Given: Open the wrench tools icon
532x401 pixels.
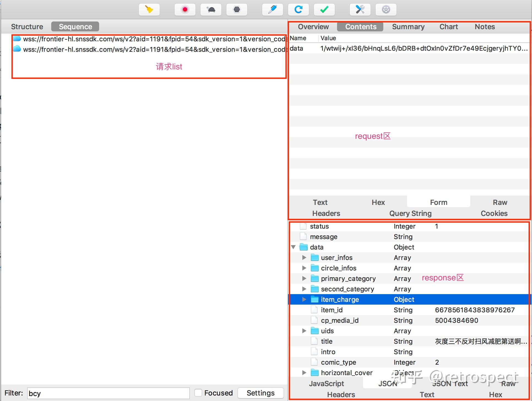Looking at the screenshot, I should (360, 10).
